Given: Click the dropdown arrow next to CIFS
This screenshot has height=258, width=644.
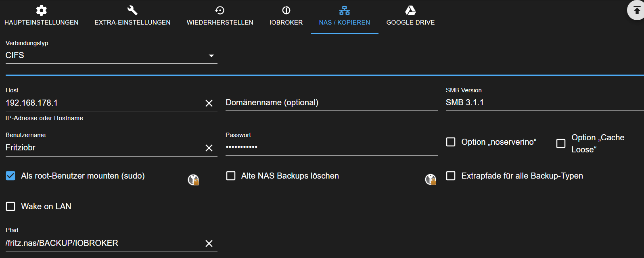Looking at the screenshot, I should [211, 56].
